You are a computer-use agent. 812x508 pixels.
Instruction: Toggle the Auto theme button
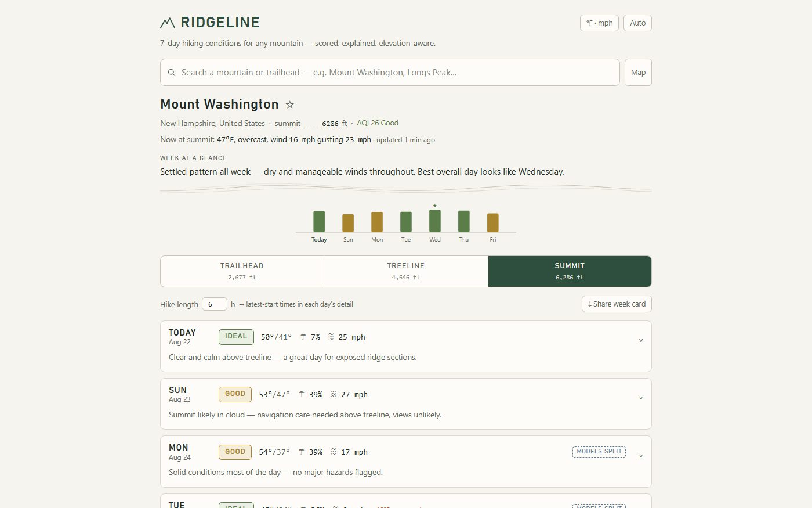click(x=637, y=23)
